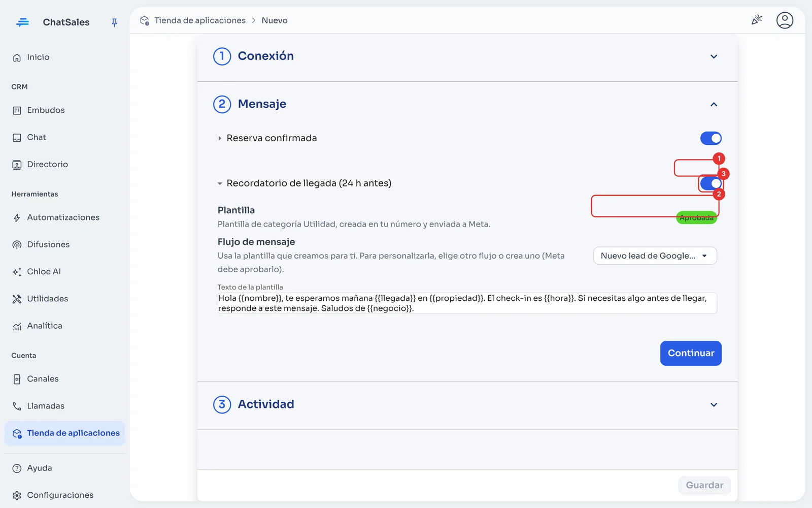Click the Continuar button
Screen dimensions: 812x508
coord(691,353)
